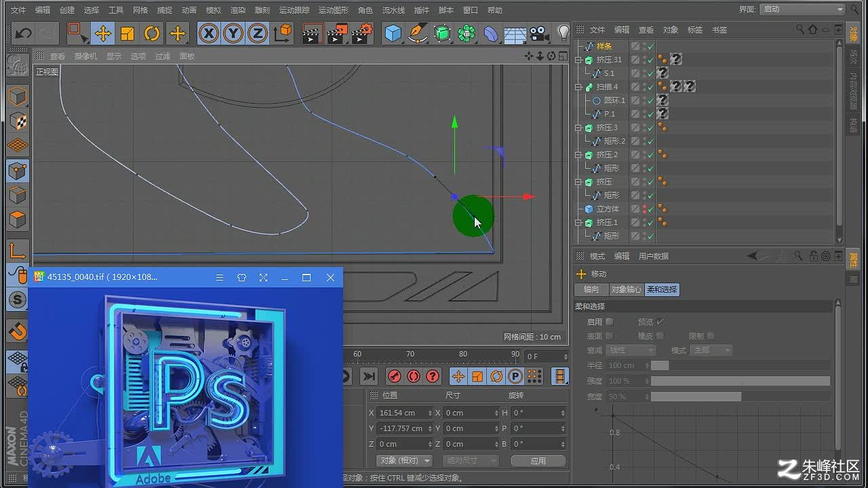Open the 创建 menu

coord(67,10)
